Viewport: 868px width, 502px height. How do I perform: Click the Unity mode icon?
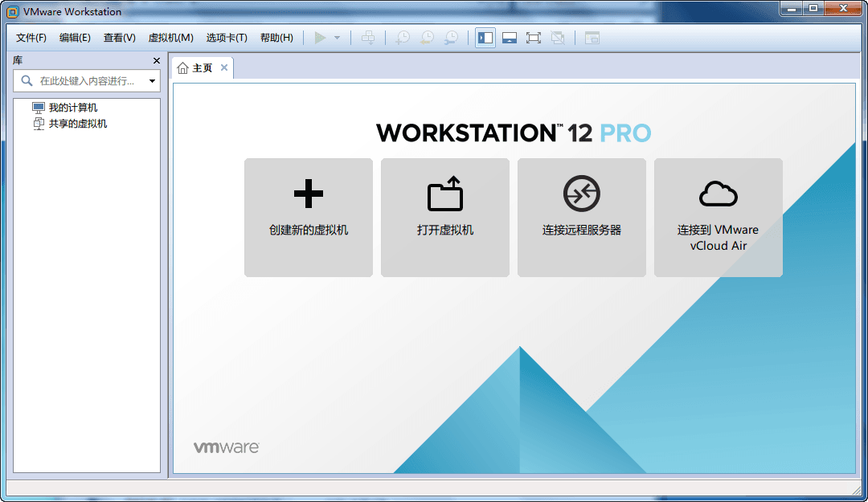click(558, 37)
